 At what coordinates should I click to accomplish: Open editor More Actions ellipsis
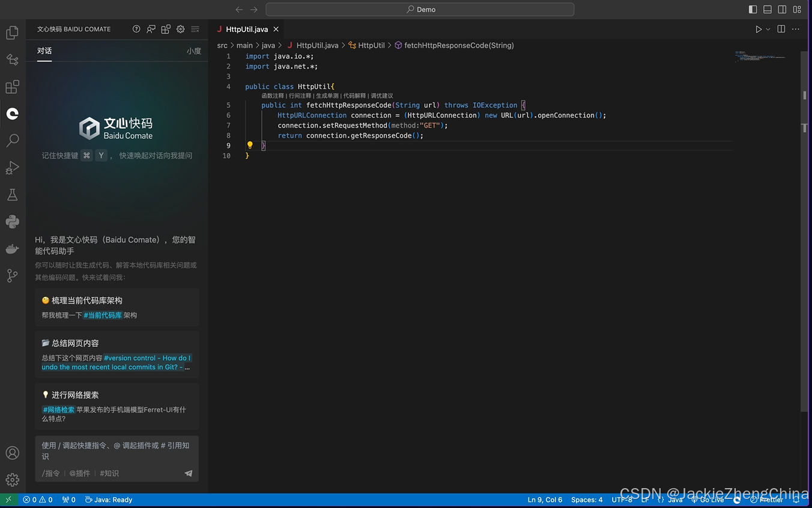coord(796,29)
